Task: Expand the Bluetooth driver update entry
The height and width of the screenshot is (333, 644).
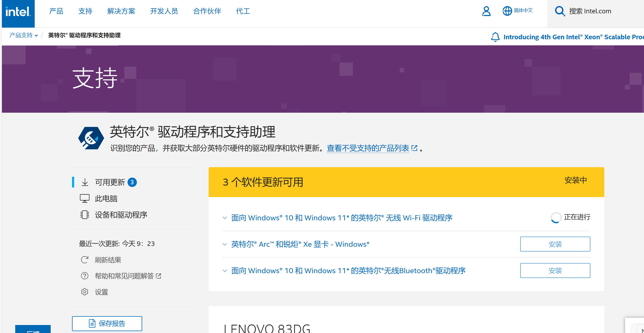Action: click(225, 271)
